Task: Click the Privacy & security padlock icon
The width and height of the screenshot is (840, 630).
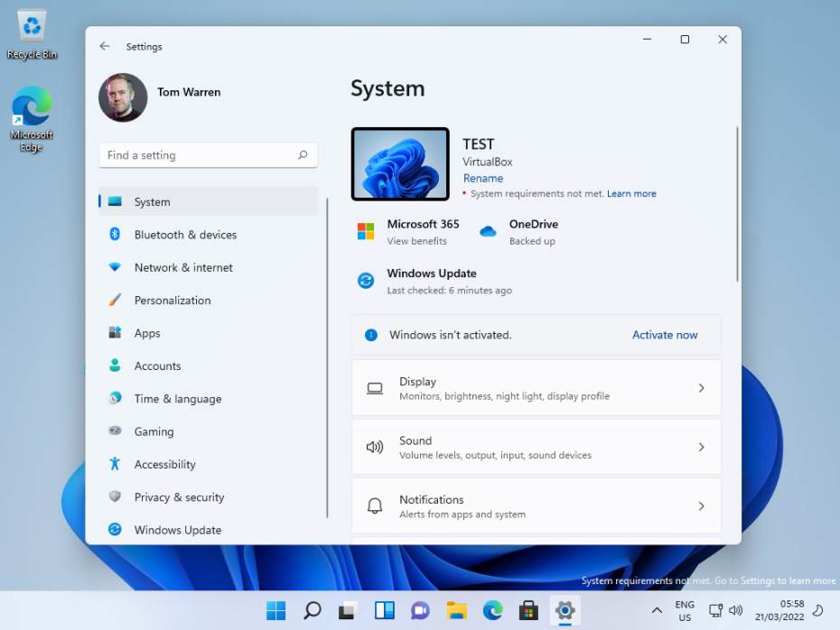Action: tap(117, 496)
